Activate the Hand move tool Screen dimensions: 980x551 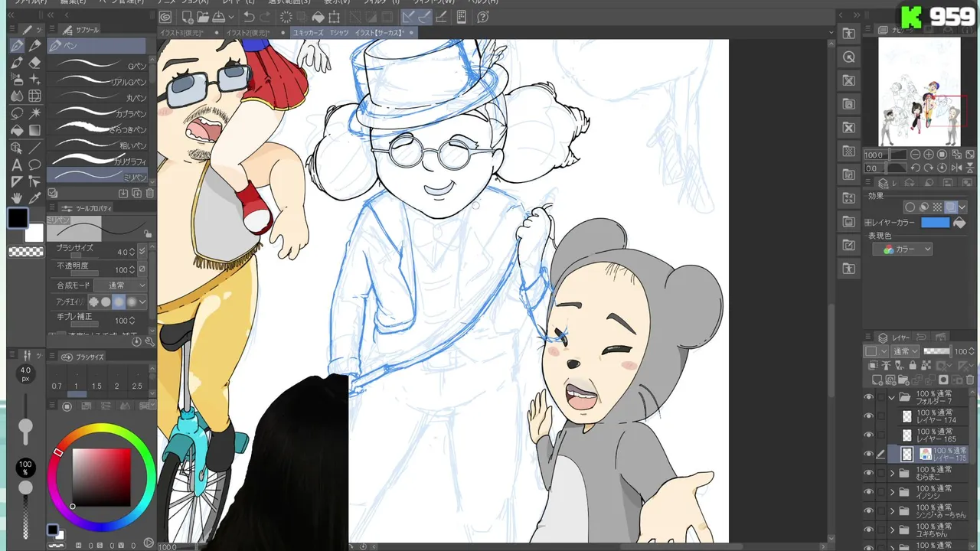coord(17,198)
